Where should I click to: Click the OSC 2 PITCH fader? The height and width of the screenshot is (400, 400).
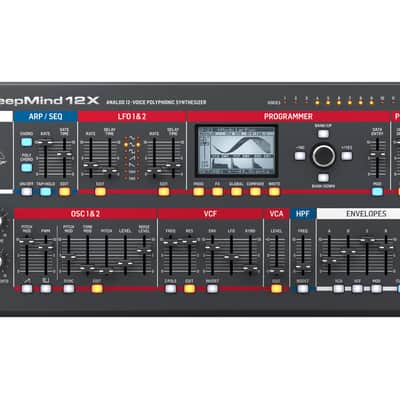tap(106, 270)
